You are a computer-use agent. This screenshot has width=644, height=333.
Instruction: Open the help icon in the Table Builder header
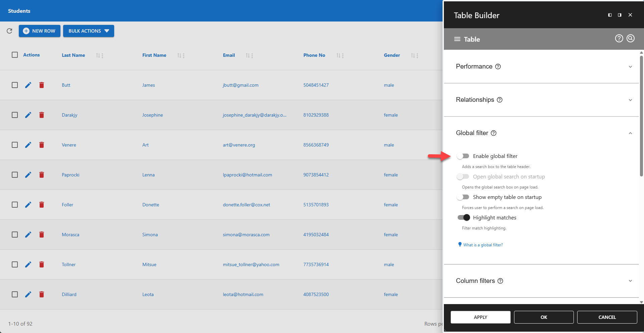pos(618,38)
